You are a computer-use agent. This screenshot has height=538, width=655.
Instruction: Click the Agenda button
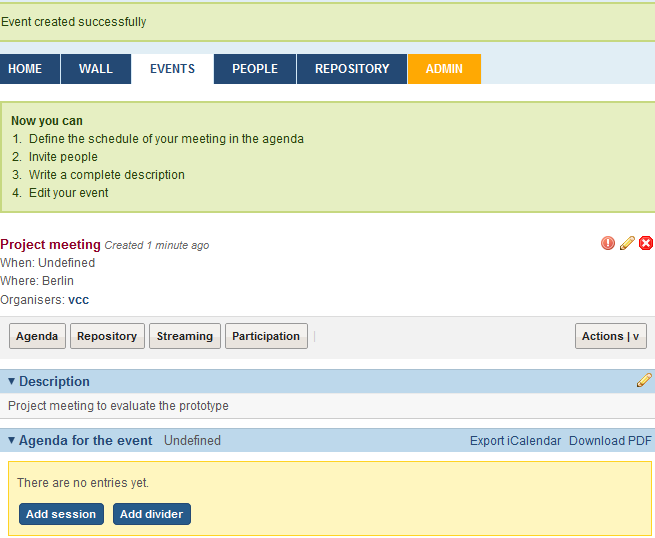point(37,336)
